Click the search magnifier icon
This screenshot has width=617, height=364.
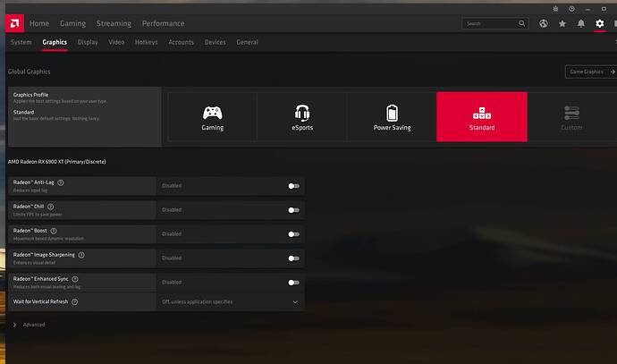point(522,23)
